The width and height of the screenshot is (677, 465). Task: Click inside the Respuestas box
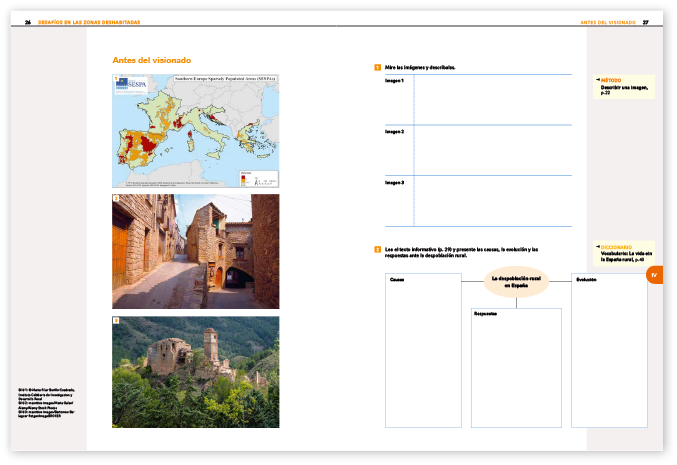pyautogui.click(x=516, y=368)
